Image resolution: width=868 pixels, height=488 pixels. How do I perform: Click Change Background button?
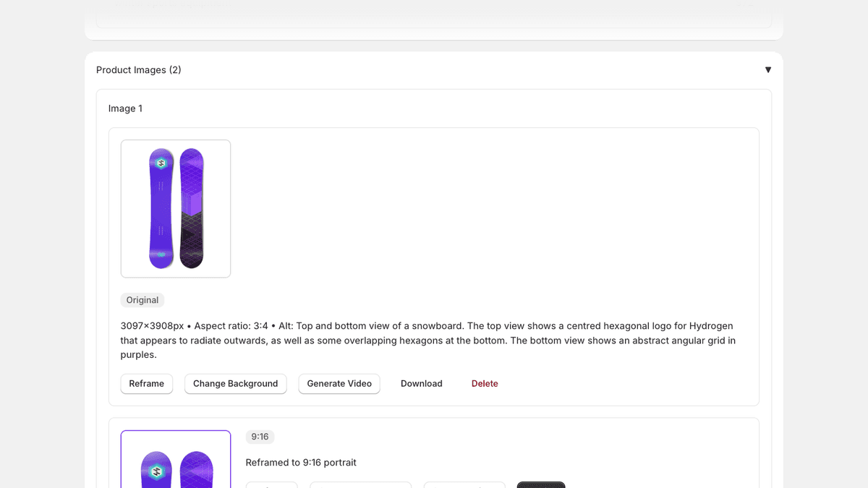[235, 383]
